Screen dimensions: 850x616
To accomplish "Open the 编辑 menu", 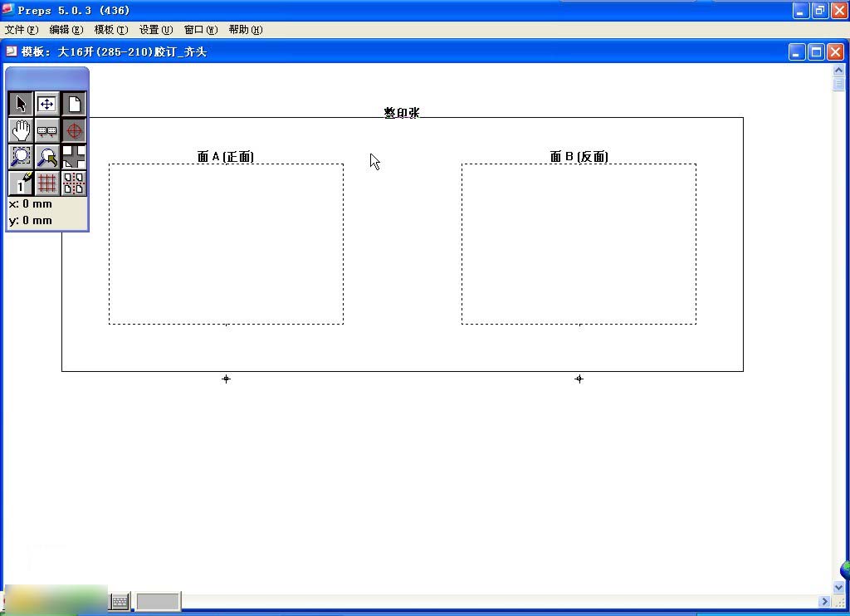I will [x=66, y=30].
